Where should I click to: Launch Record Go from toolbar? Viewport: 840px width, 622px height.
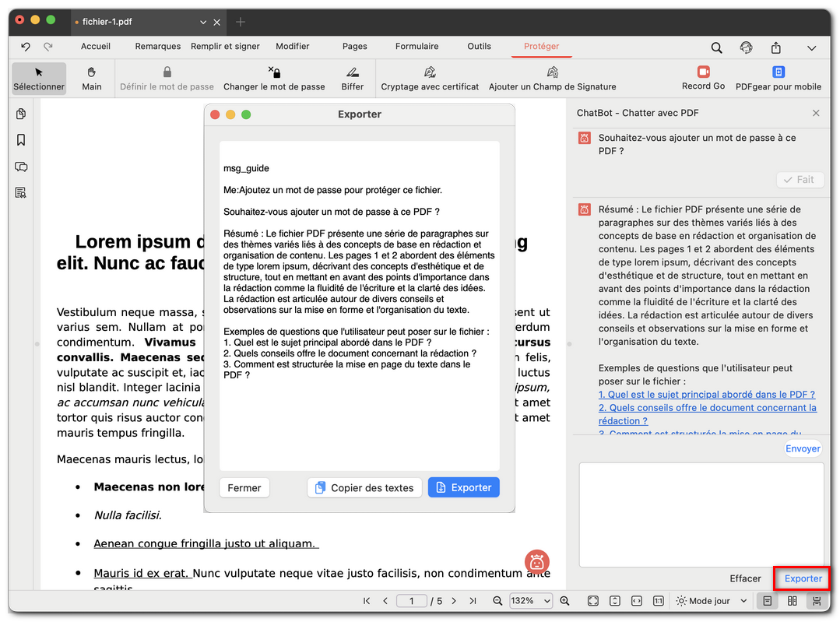[x=703, y=79]
